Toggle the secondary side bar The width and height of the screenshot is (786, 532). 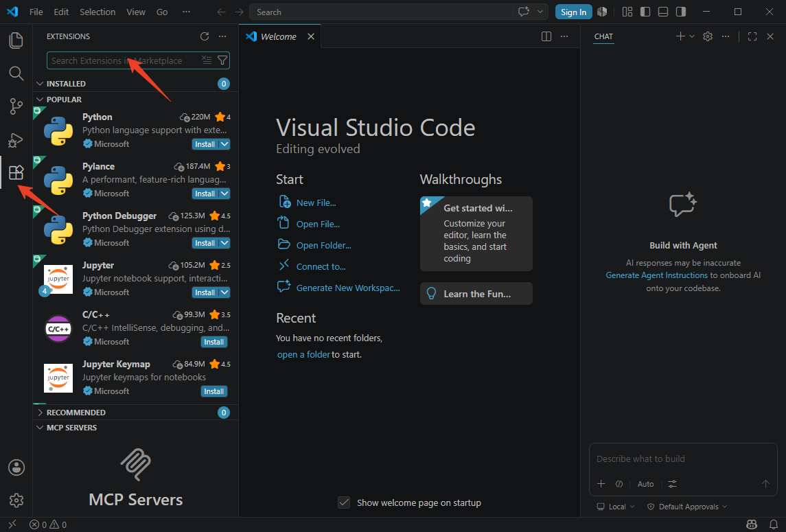[x=681, y=12]
